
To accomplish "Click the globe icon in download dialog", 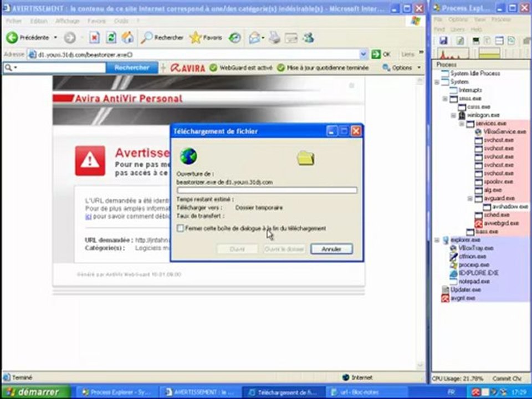I will click(x=188, y=156).
